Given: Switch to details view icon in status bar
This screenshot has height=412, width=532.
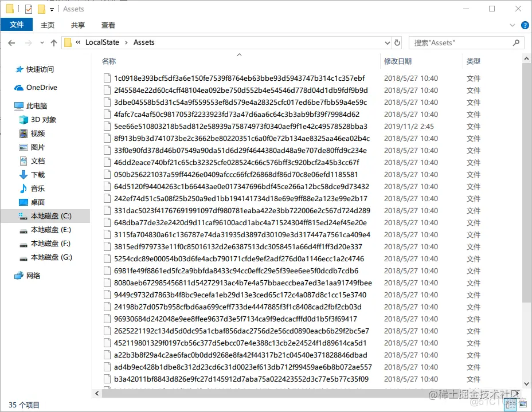Looking at the screenshot, I should tap(511, 404).
